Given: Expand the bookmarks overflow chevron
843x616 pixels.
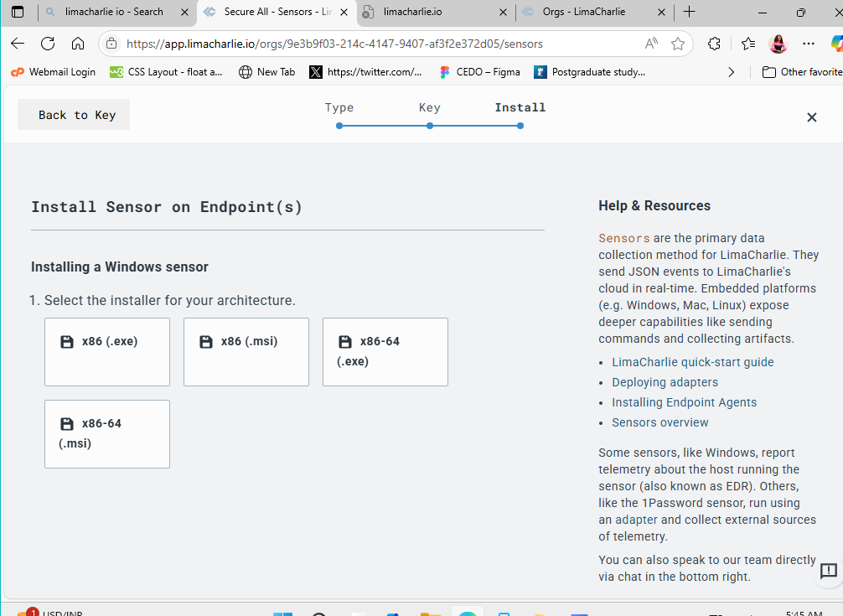Looking at the screenshot, I should [x=732, y=72].
